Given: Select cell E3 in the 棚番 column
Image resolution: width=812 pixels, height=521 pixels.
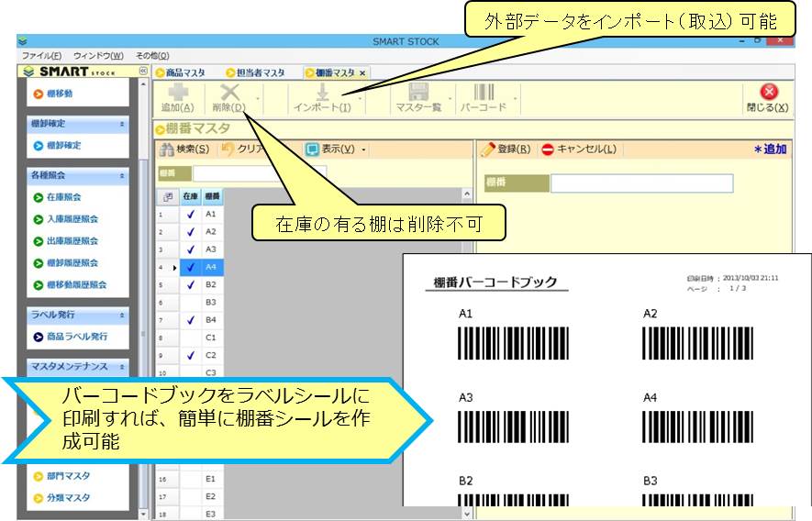Looking at the screenshot, I should tap(212, 514).
